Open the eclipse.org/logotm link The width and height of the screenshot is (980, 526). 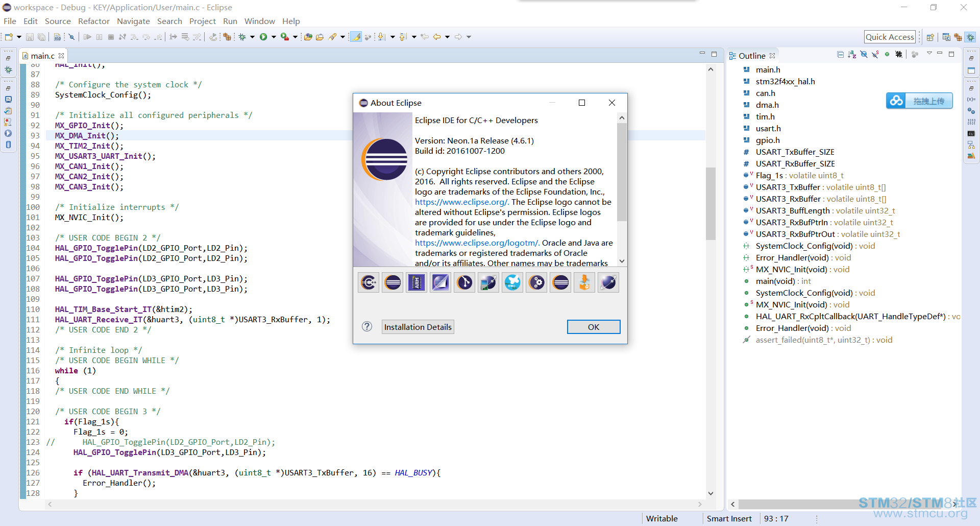(x=477, y=243)
